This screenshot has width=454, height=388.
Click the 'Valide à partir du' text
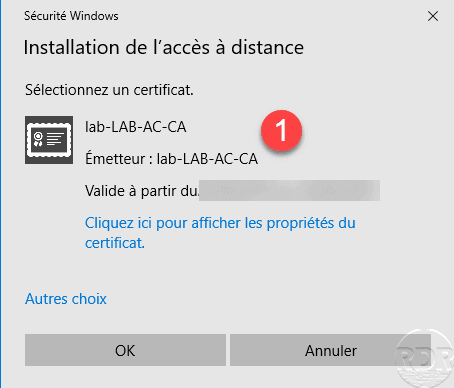(x=141, y=191)
